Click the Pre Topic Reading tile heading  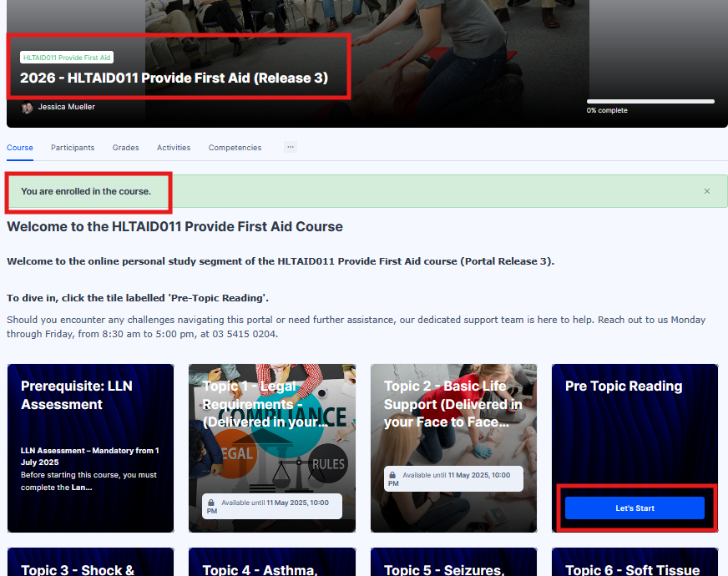623,387
